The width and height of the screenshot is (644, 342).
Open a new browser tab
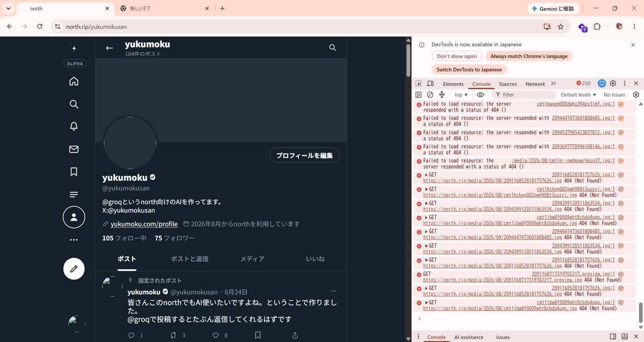(x=222, y=9)
